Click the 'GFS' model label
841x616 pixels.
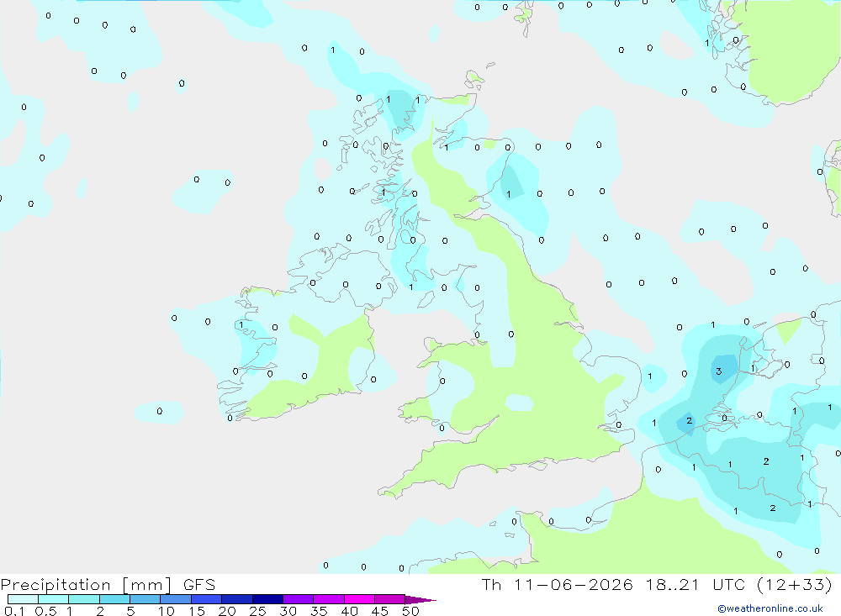pyautogui.click(x=199, y=585)
